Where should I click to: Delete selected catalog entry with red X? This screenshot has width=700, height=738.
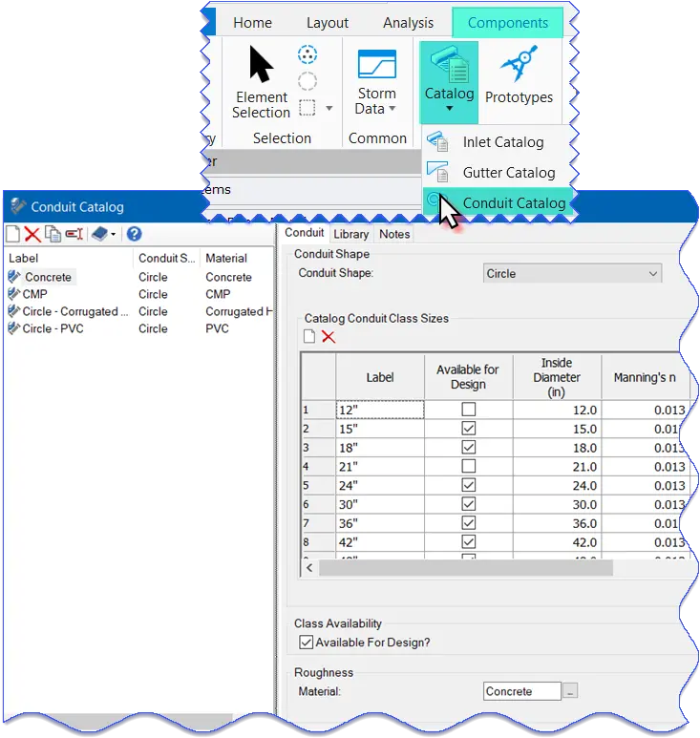tap(32, 234)
